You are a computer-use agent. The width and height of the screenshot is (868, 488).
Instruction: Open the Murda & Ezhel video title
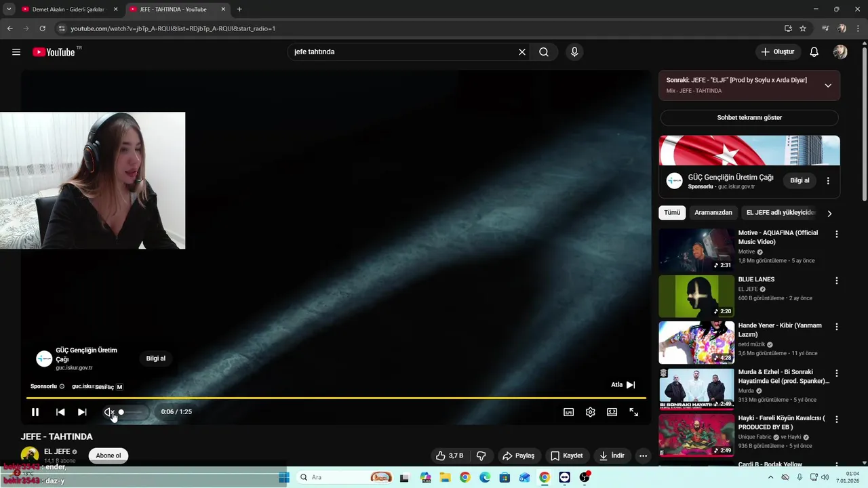point(783,377)
